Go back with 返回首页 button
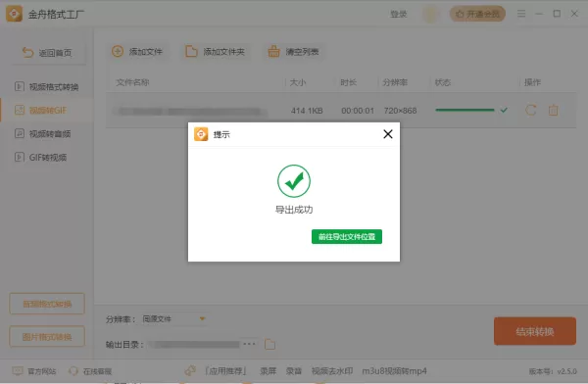588x384 pixels. (47, 53)
